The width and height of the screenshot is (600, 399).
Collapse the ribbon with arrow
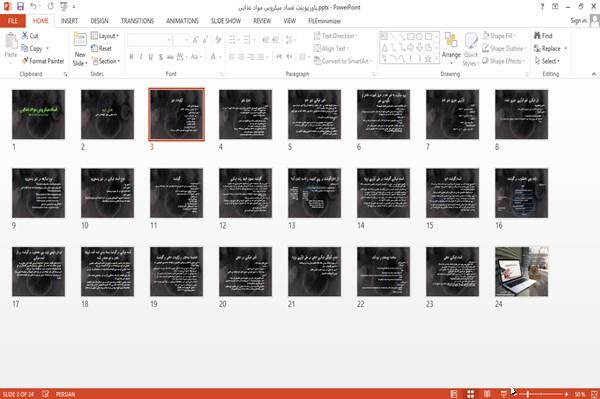(x=594, y=74)
